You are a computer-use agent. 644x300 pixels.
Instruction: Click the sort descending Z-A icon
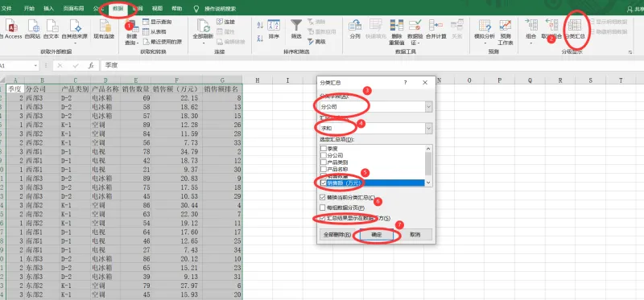260,38
